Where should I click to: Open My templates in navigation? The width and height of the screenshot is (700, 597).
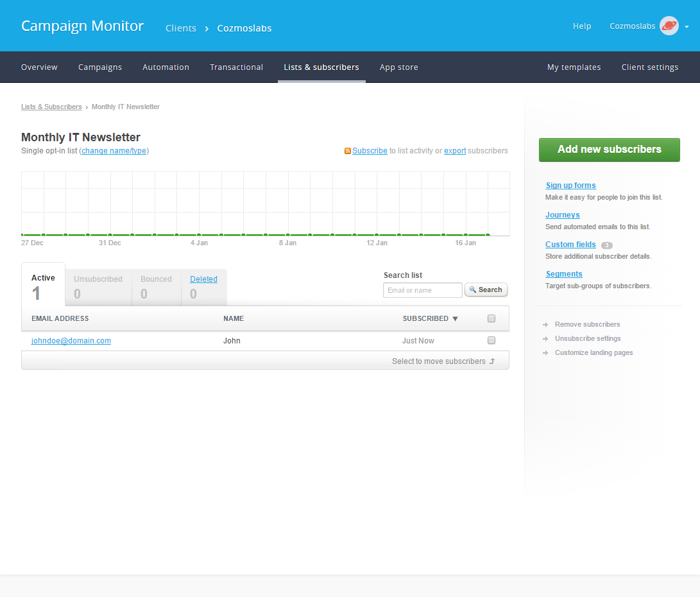(x=574, y=67)
